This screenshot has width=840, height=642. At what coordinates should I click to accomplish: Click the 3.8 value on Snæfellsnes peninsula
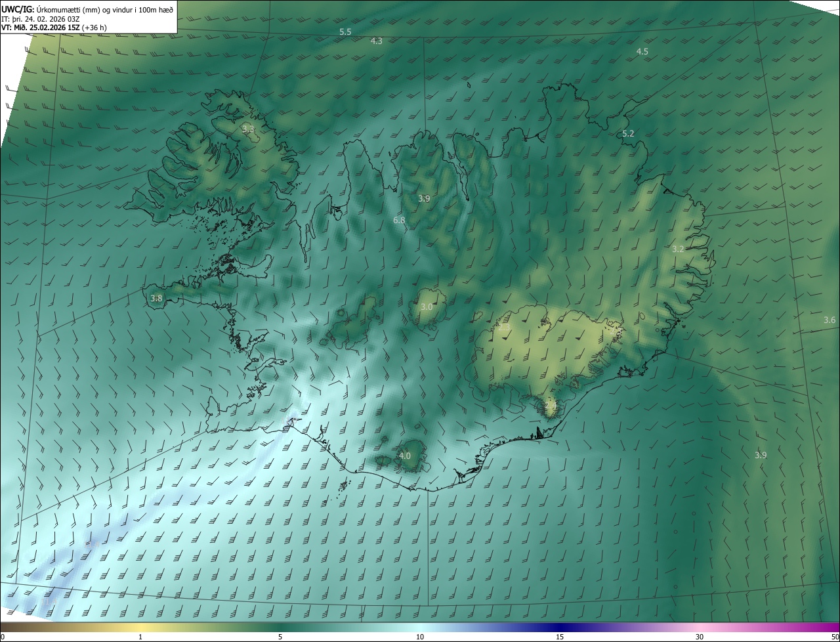tap(156, 298)
